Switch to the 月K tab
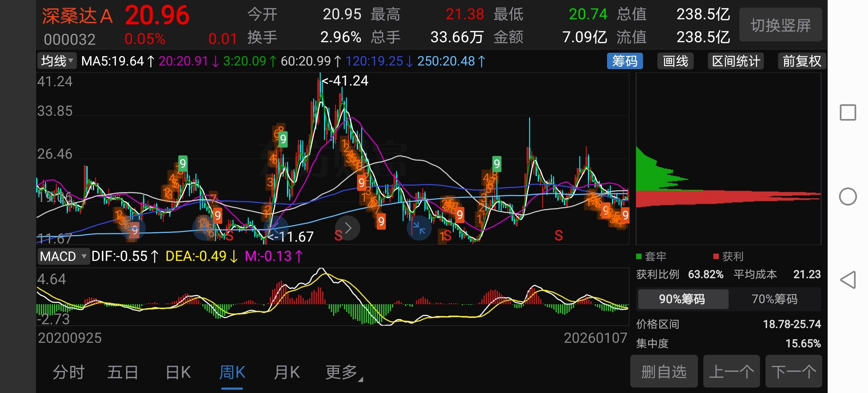 pos(286,372)
